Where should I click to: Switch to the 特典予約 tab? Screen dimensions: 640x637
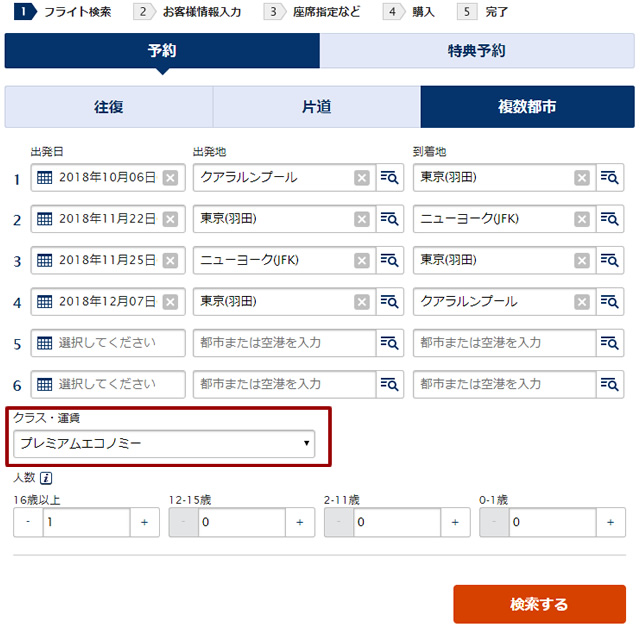tap(477, 51)
